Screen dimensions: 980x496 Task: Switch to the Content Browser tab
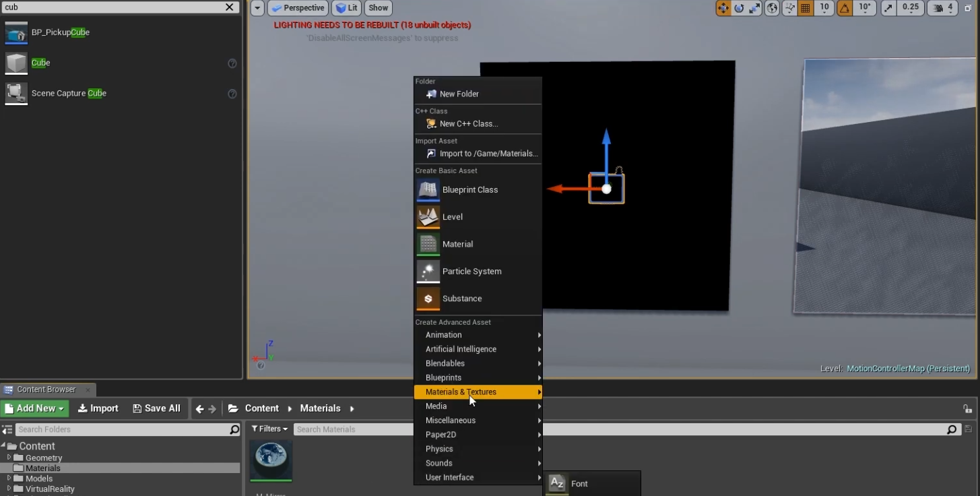coord(47,390)
